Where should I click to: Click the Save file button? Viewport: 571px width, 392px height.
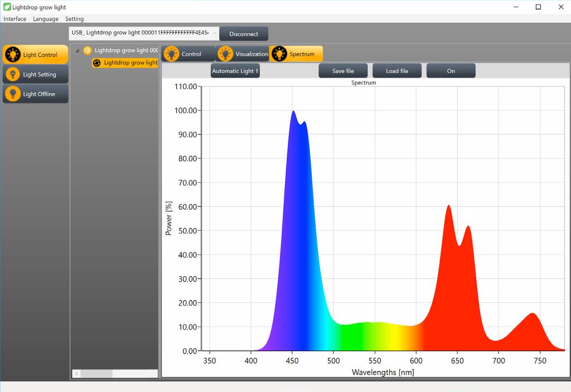pos(343,71)
